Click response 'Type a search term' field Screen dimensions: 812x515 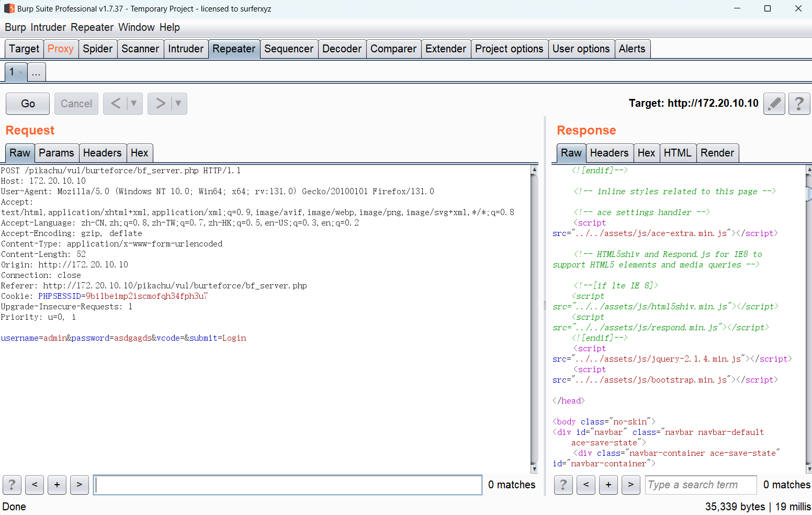point(701,485)
